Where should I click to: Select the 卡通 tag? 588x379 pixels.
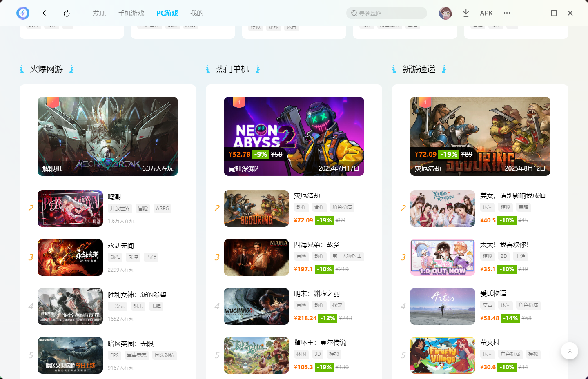click(x=520, y=256)
